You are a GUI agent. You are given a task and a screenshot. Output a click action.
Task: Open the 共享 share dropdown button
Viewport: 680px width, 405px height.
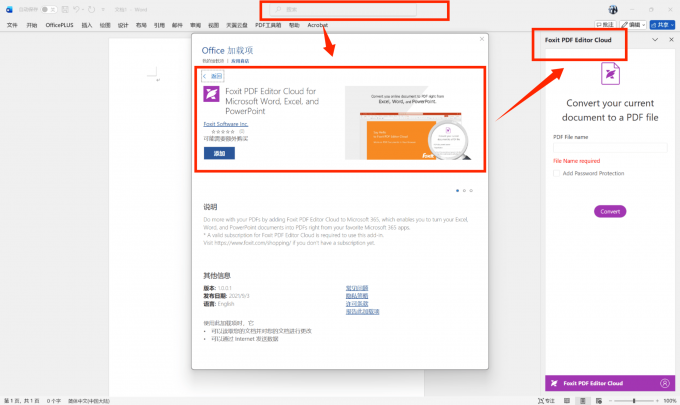click(x=662, y=25)
